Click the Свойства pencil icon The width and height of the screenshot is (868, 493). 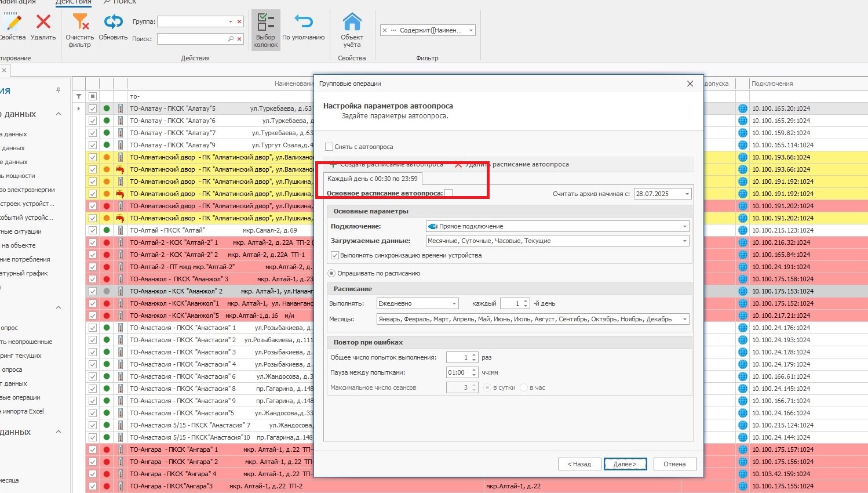[x=12, y=23]
